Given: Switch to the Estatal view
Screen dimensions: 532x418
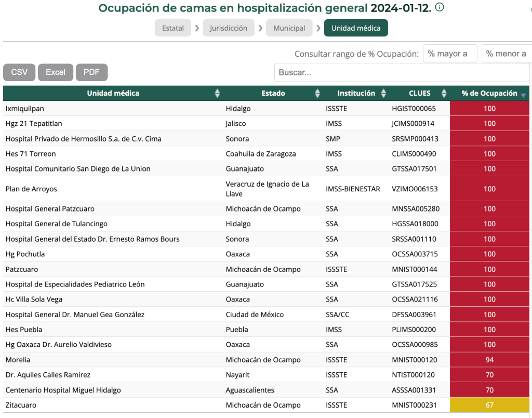Looking at the screenshot, I should (173, 28).
